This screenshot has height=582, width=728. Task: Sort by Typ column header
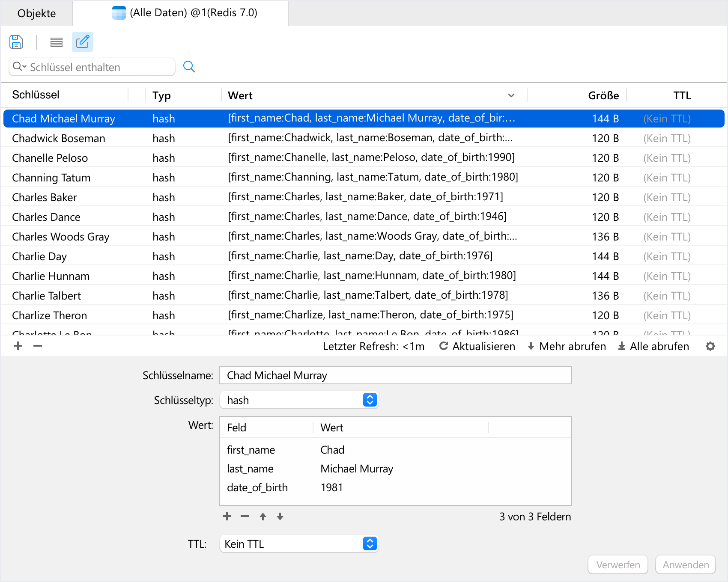(162, 96)
